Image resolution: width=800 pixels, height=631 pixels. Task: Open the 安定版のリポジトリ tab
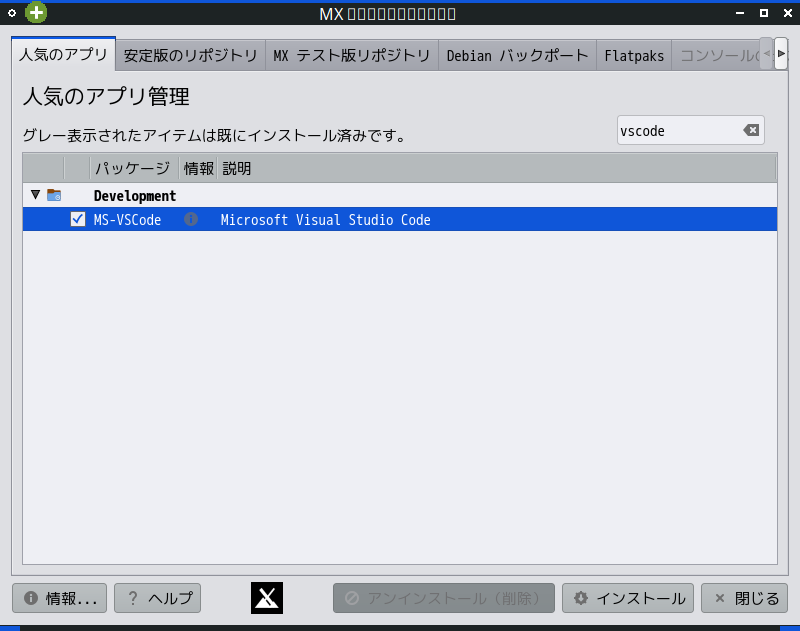click(191, 56)
